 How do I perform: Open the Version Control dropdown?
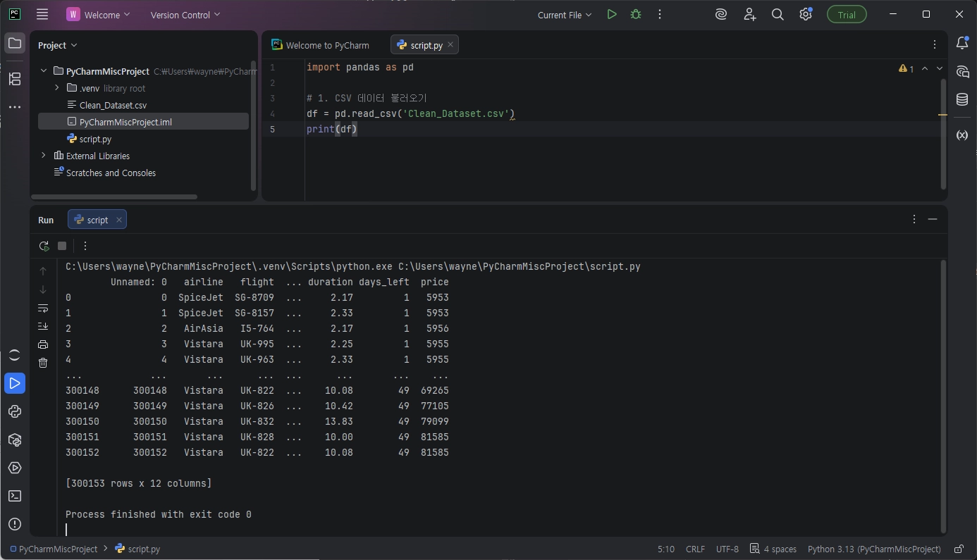(185, 15)
